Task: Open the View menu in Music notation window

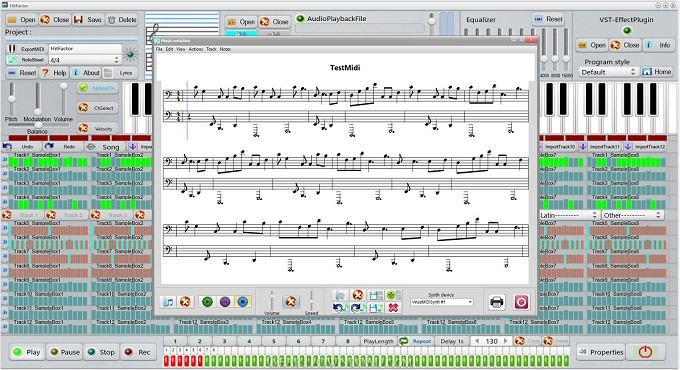Action: coord(180,49)
